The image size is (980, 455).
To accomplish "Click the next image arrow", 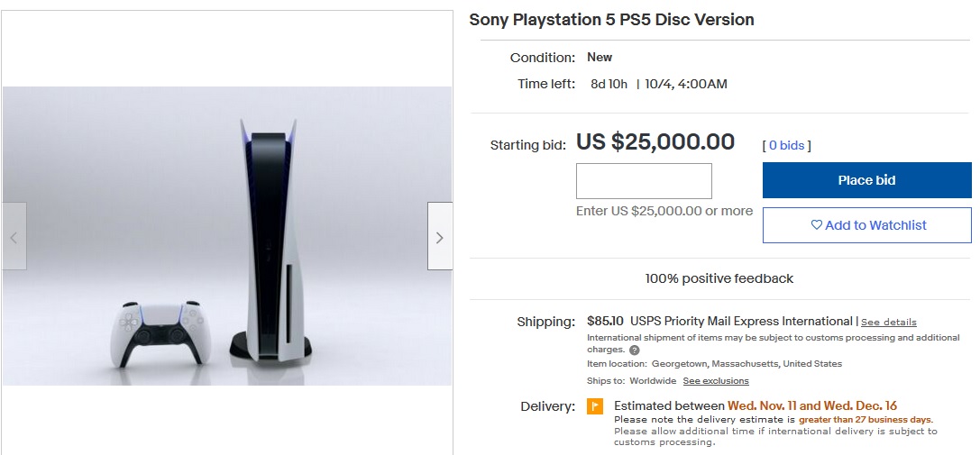I will click(x=439, y=237).
